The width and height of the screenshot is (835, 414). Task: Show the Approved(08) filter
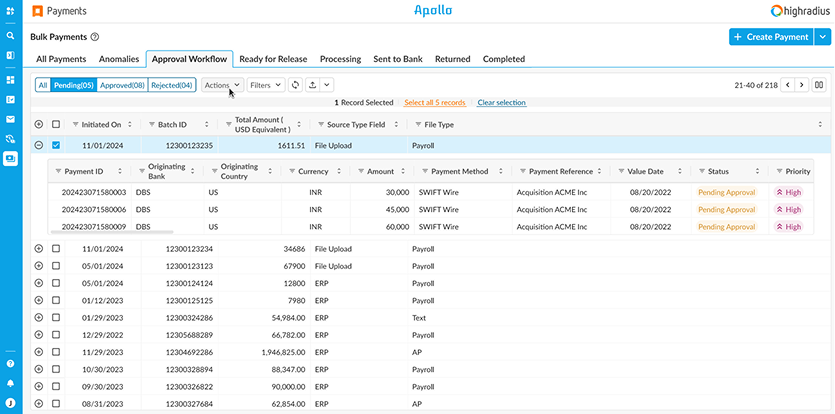pyautogui.click(x=122, y=85)
